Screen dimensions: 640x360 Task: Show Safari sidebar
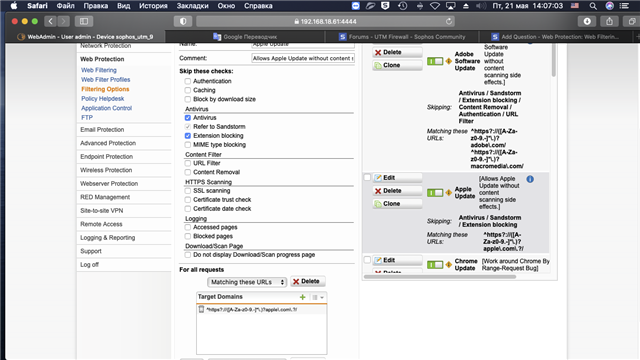[x=84, y=21]
